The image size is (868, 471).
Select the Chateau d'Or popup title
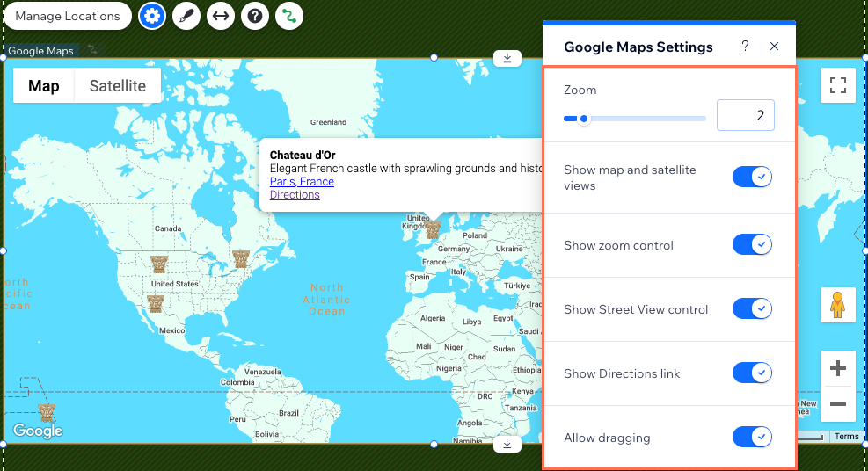[x=303, y=155]
